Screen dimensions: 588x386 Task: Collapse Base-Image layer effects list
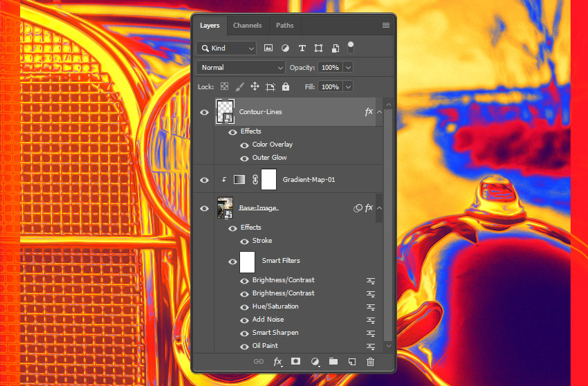pos(380,208)
